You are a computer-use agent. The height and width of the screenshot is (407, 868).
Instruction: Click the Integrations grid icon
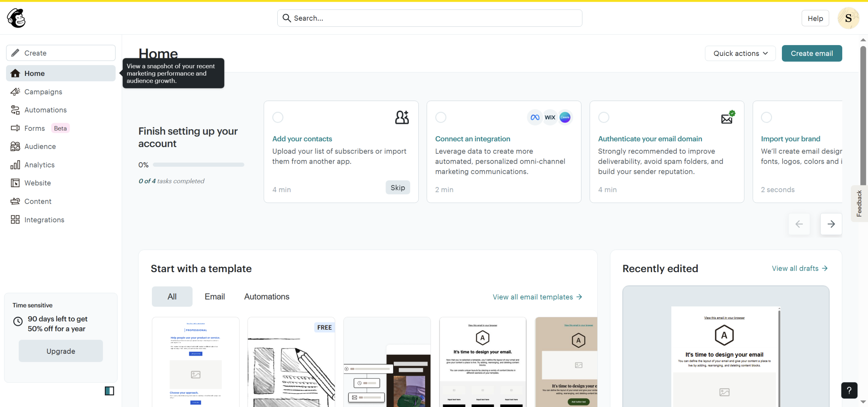pyautogui.click(x=15, y=220)
